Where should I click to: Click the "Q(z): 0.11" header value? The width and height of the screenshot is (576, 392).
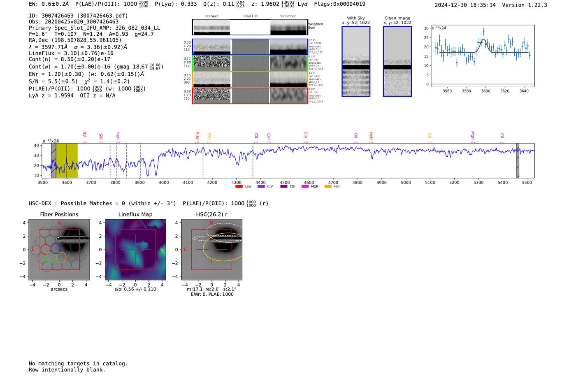224,4
